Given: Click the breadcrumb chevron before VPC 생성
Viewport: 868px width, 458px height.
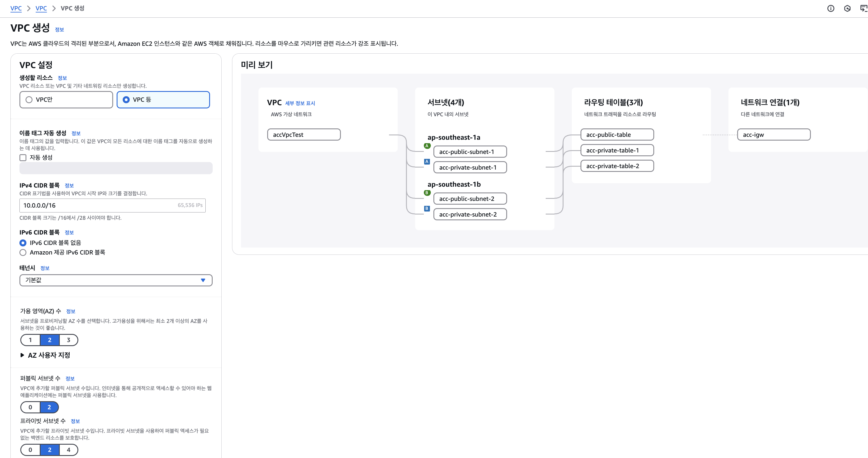Looking at the screenshot, I should tap(54, 8).
